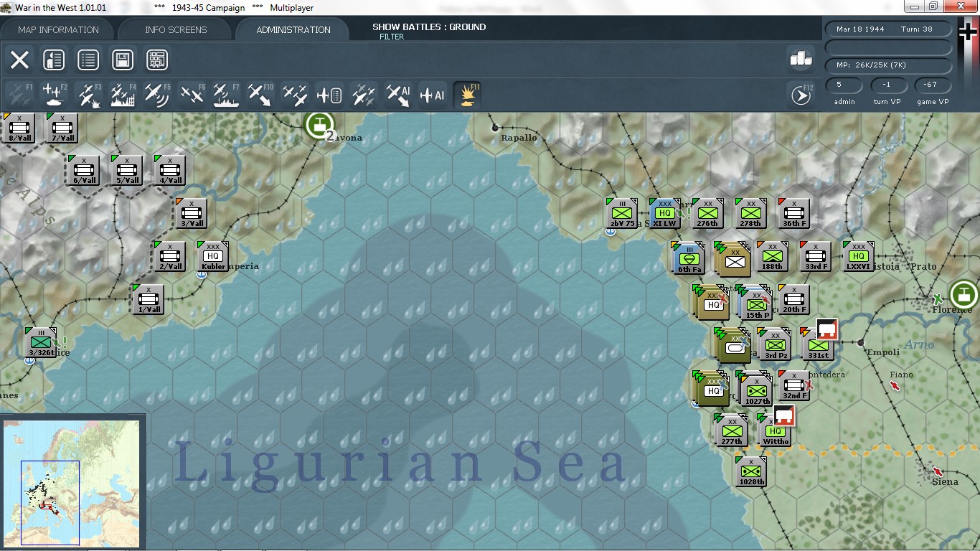
Task: Select the 278th division counter
Action: click(x=751, y=214)
